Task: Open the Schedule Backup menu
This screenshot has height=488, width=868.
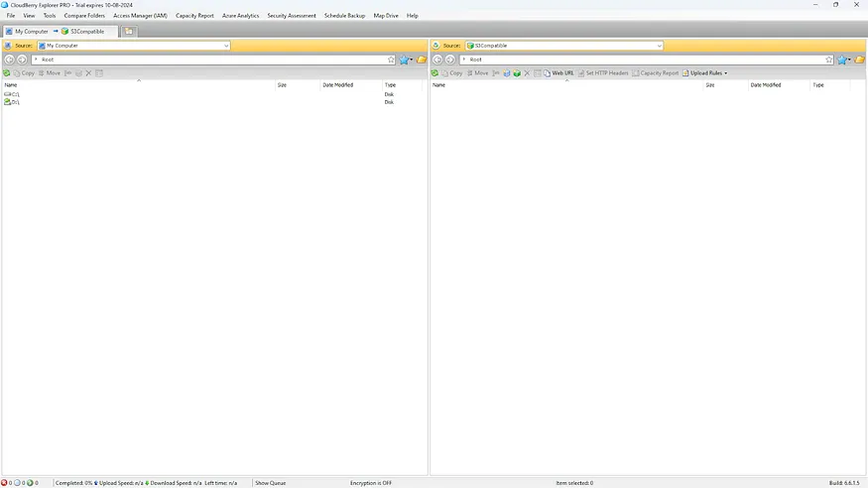Action: pyautogui.click(x=344, y=16)
